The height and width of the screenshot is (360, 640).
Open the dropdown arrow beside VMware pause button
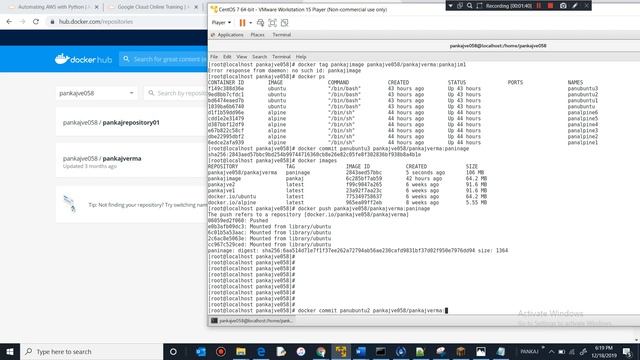click(250, 23)
